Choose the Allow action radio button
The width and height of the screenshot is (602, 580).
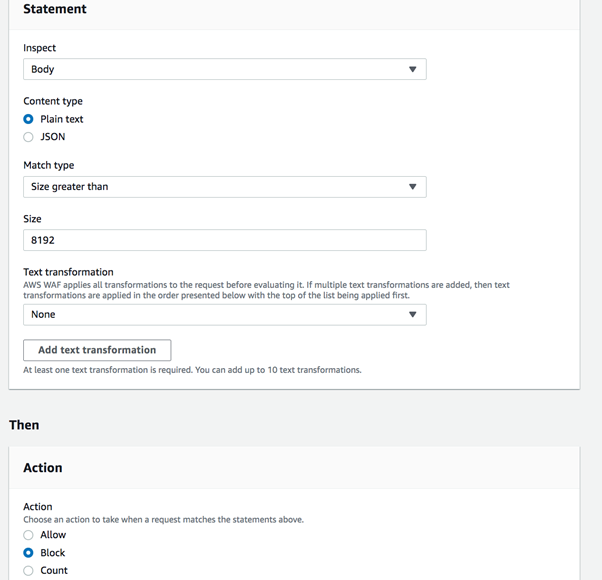[29, 535]
